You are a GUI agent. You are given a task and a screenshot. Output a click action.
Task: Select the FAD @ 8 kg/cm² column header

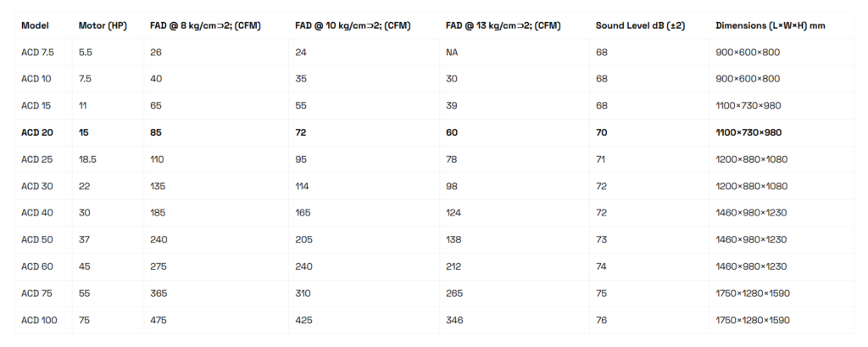click(205, 26)
